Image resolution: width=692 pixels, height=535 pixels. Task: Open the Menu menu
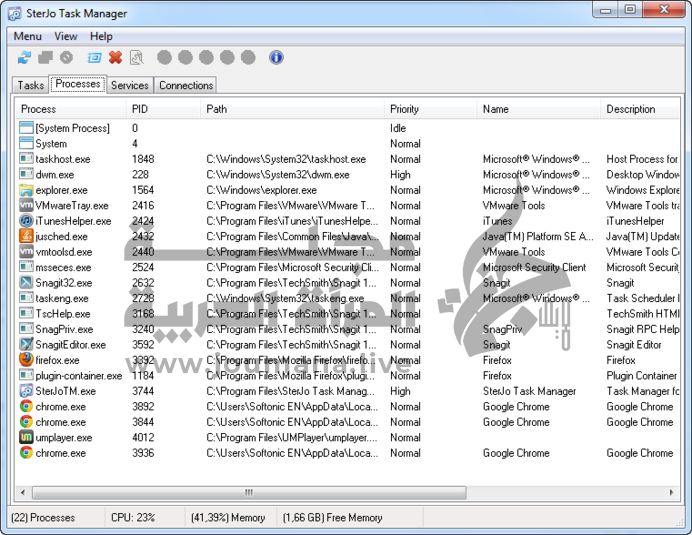(x=27, y=36)
